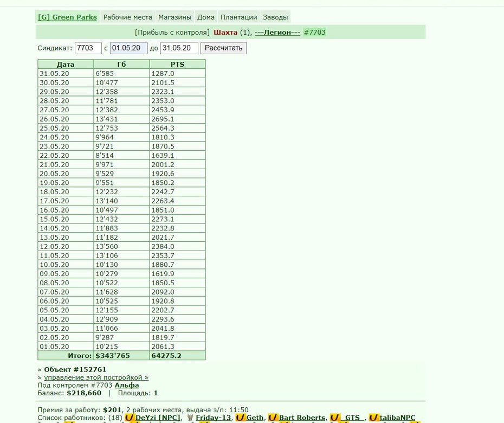The image size is (504, 423).
Task: Open the ---Легион--- syndicate link
Action: coord(277,32)
